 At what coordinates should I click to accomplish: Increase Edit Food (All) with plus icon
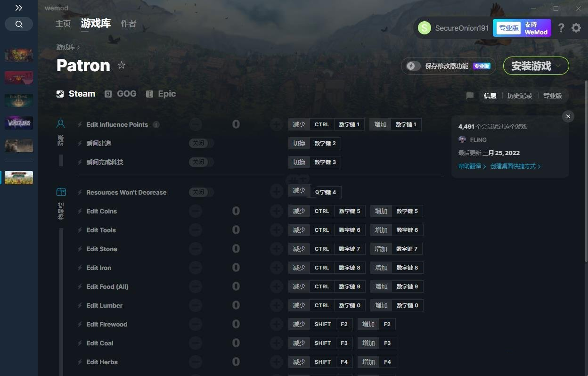point(277,286)
